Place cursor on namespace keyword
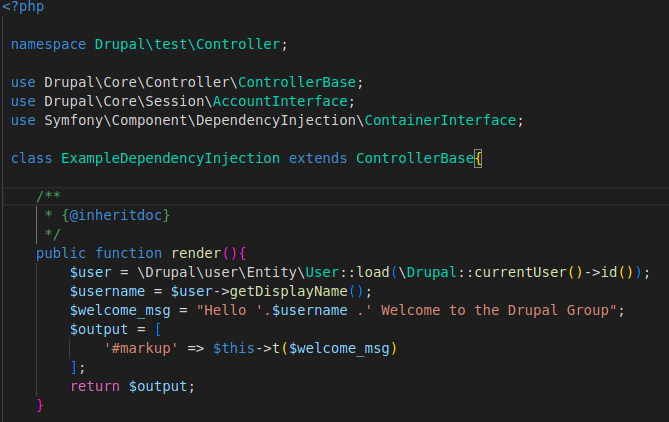The image size is (669, 422). click(48, 44)
